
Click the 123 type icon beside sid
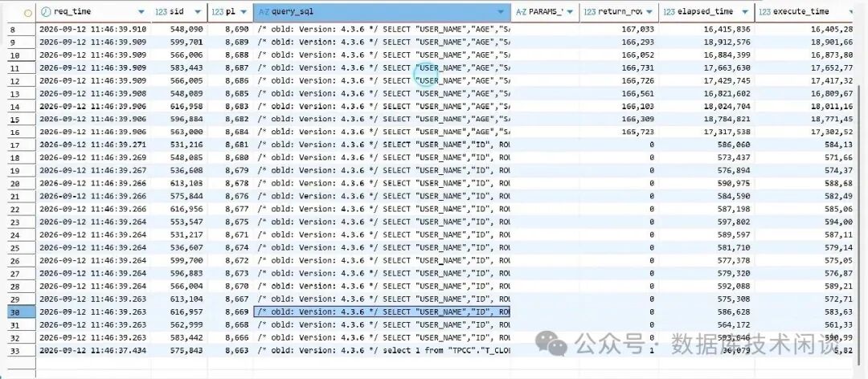coord(162,11)
